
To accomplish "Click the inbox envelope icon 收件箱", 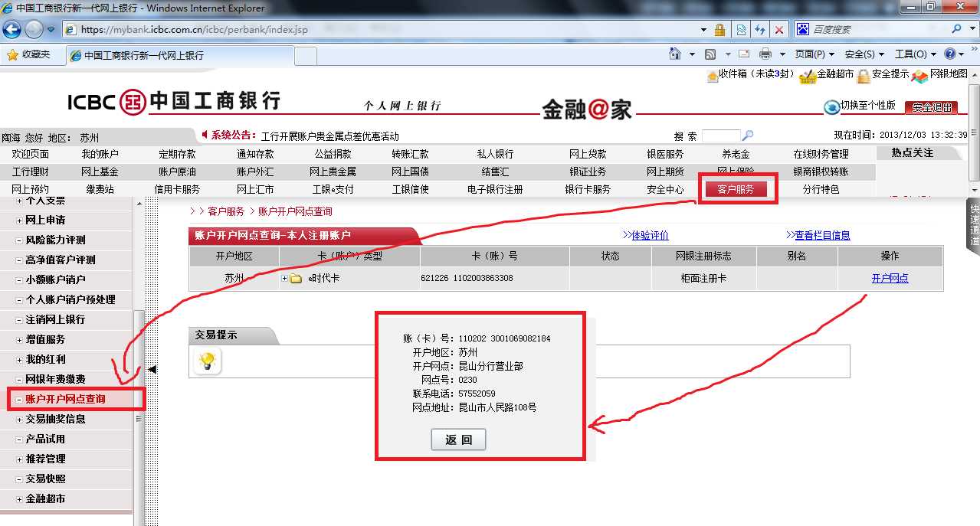I will (712, 75).
